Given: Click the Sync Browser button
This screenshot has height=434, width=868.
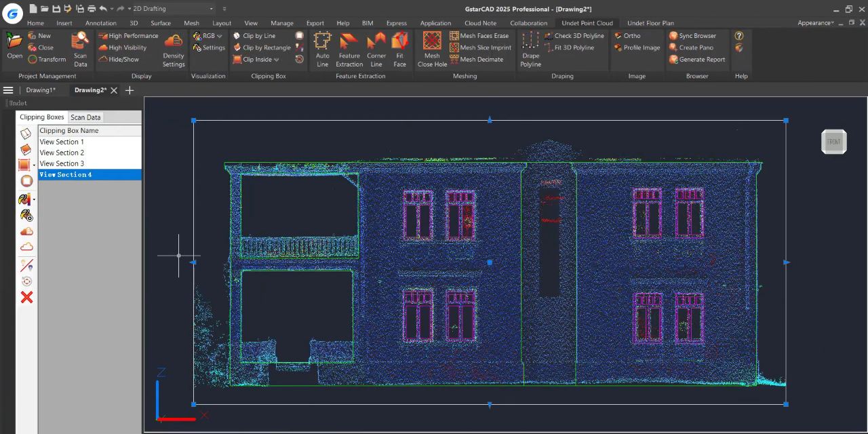Looking at the screenshot, I should click(x=692, y=36).
